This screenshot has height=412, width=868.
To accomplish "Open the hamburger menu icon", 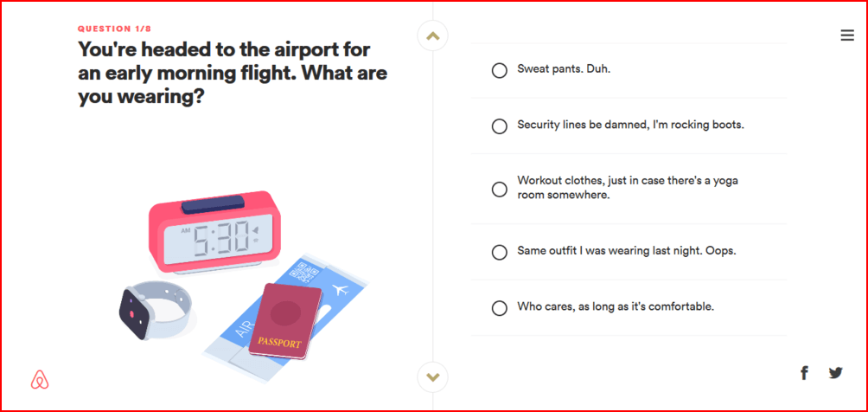I will coord(846,35).
